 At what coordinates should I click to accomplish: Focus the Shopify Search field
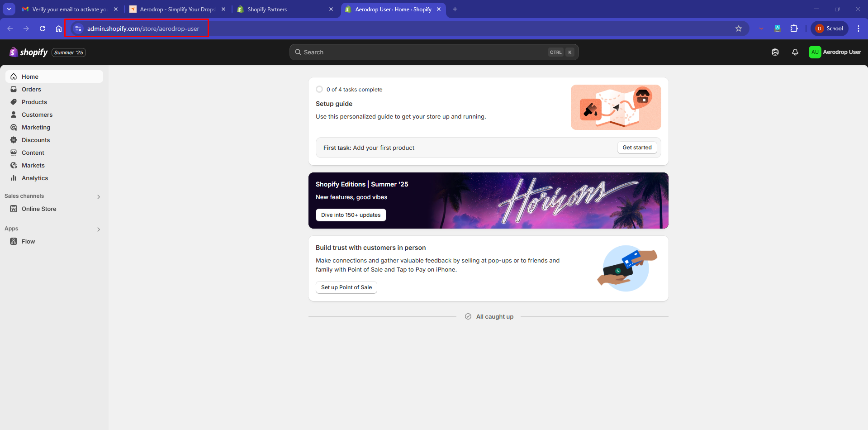[x=434, y=52]
